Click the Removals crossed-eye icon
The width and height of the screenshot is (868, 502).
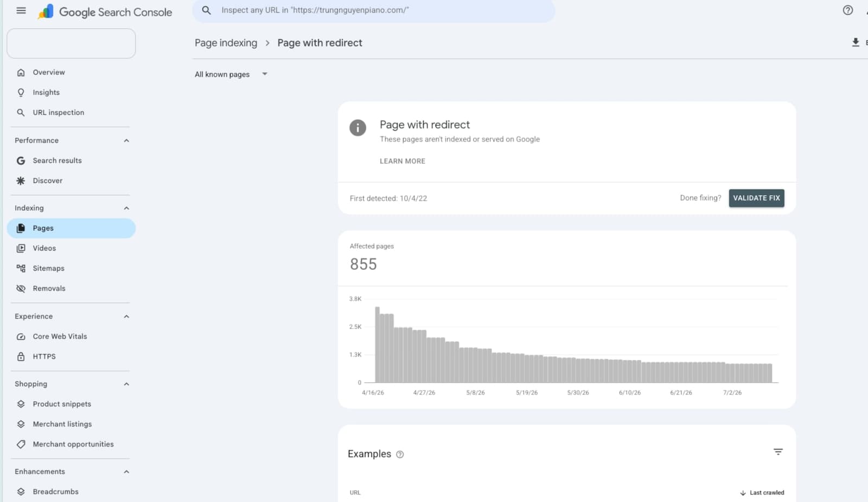21,288
